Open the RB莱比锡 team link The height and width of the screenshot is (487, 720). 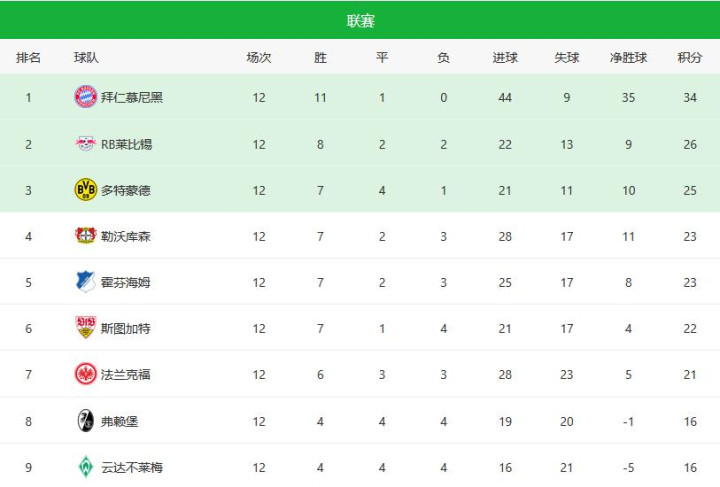click(127, 144)
